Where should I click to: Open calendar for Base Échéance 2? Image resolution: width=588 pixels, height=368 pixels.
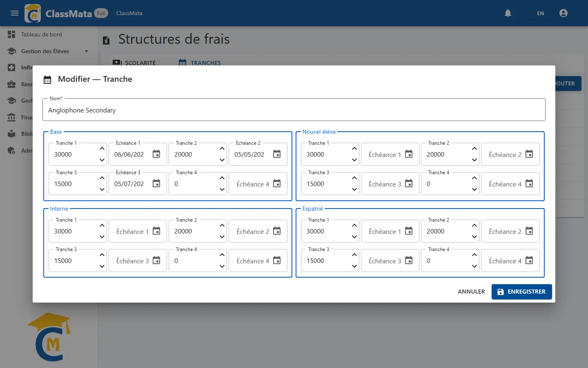point(277,154)
